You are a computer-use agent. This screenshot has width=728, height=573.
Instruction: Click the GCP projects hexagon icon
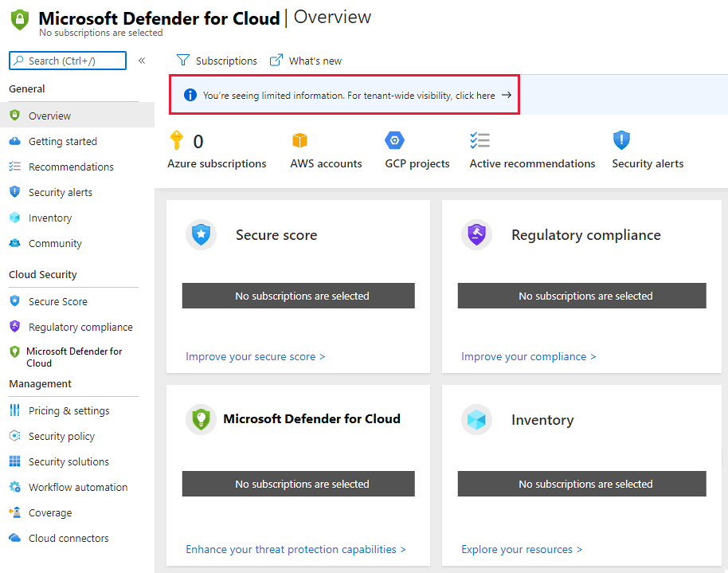click(394, 141)
